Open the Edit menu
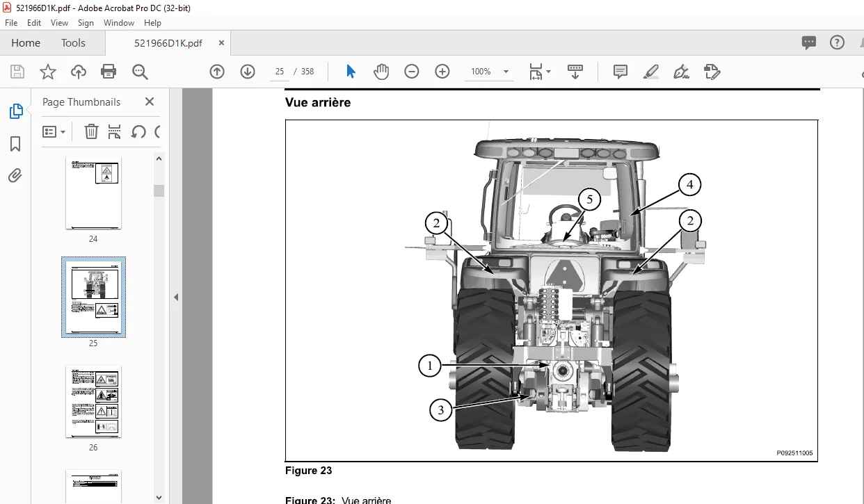Viewport: 864px width, 504px height. tap(34, 23)
